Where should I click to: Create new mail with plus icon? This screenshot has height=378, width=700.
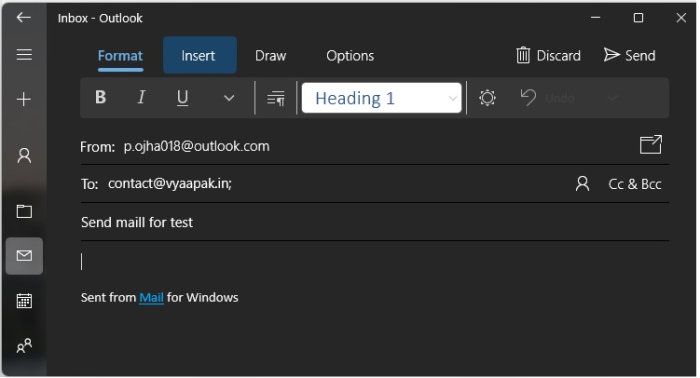point(24,99)
